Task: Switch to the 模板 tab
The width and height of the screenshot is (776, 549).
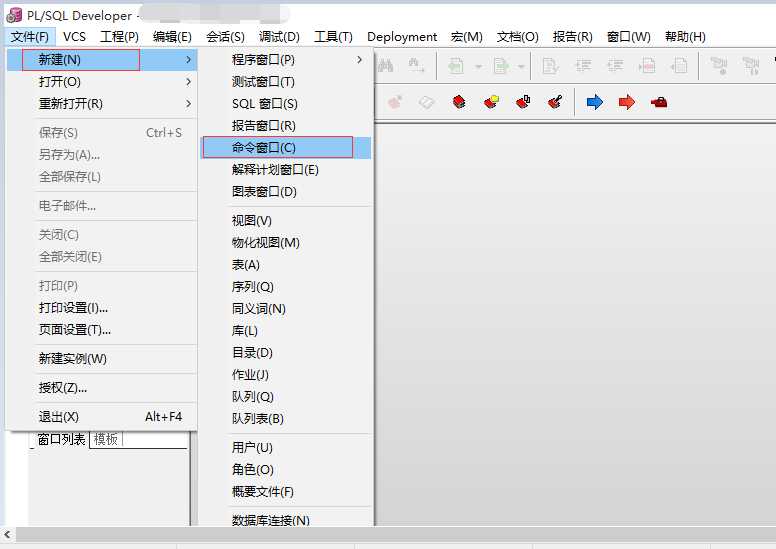Action: (x=105, y=439)
